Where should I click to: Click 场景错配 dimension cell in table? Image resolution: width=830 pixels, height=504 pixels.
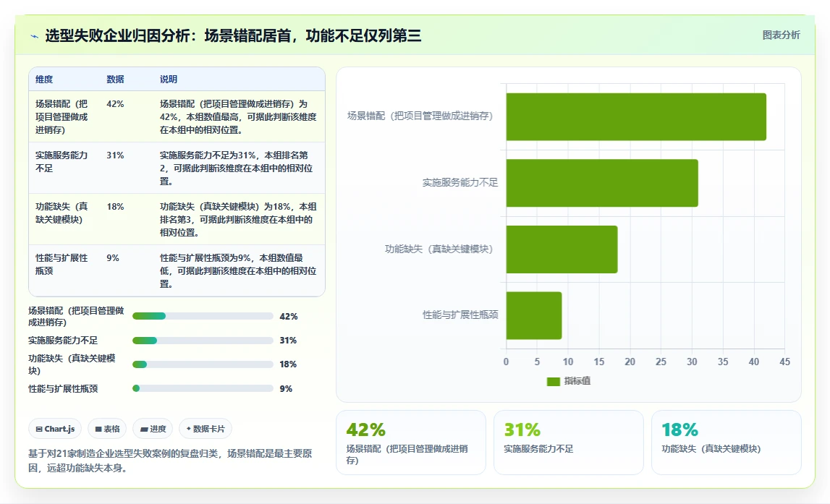62,117
